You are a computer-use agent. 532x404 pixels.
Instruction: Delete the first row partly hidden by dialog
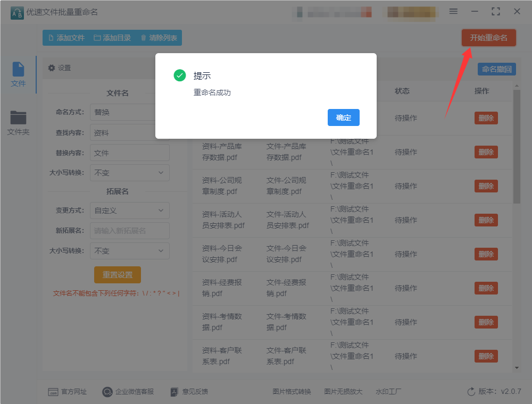[x=486, y=118]
